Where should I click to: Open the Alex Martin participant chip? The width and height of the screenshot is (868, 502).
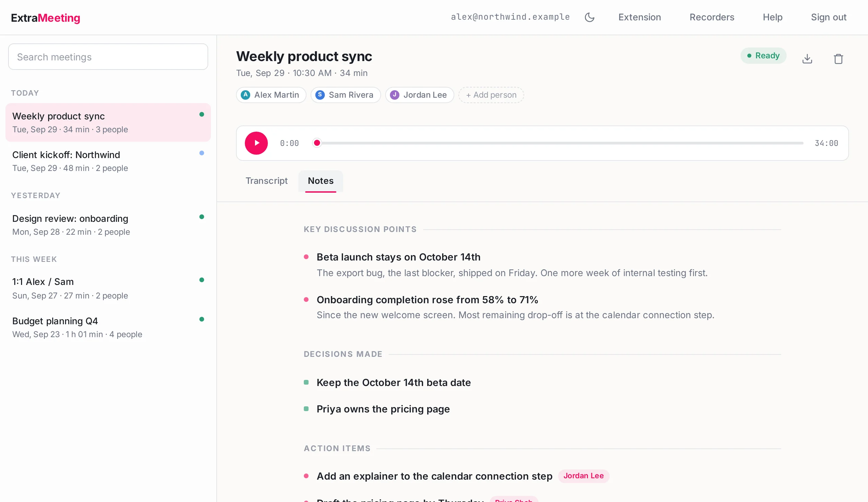[x=271, y=95]
